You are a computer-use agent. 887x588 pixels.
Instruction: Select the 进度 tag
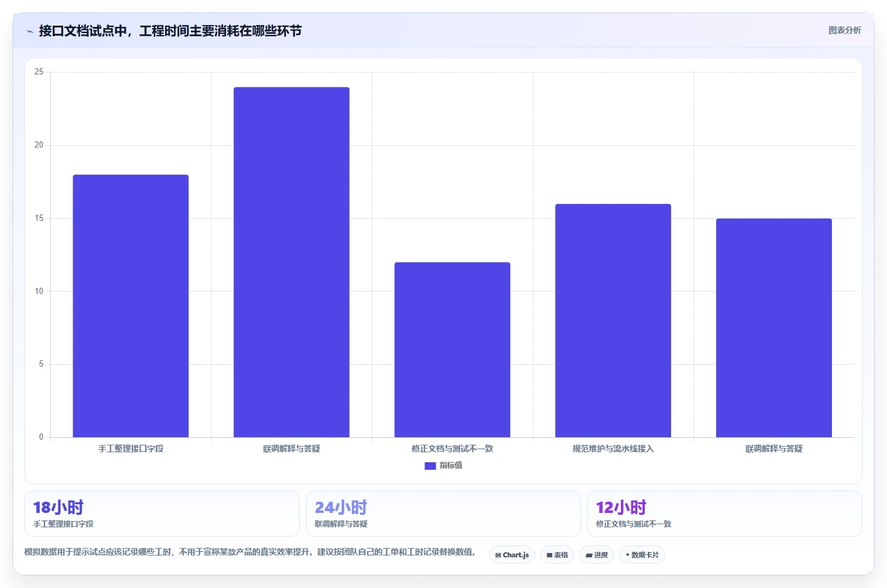click(597, 555)
